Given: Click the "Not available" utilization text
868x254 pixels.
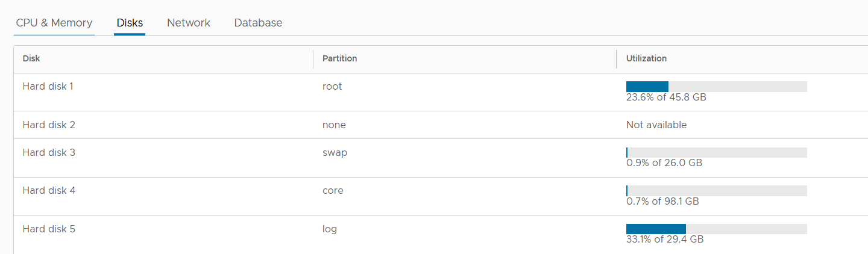Looking at the screenshot, I should 656,125.
